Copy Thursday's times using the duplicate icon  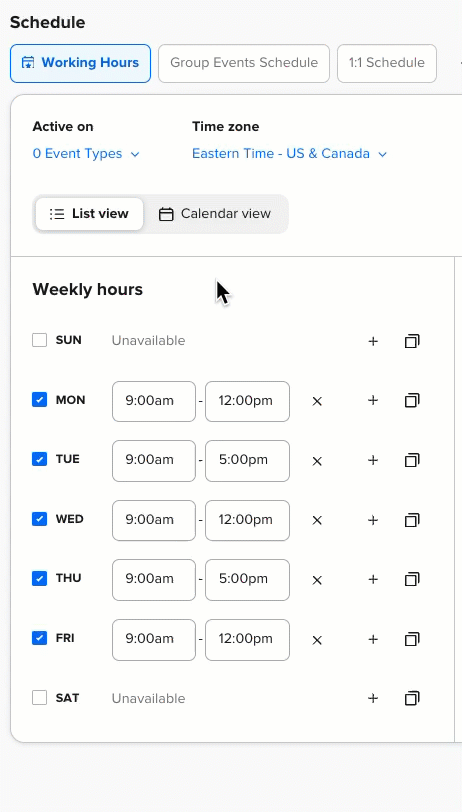click(412, 579)
